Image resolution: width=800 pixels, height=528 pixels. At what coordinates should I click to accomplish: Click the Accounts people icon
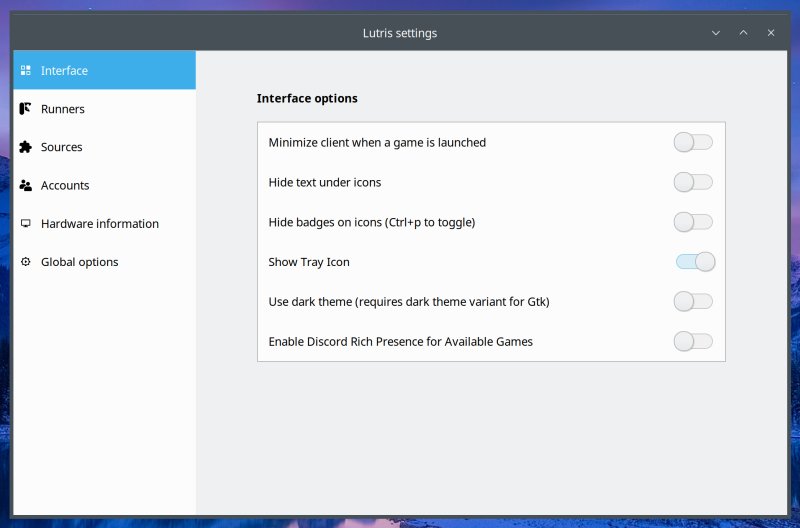(26, 185)
